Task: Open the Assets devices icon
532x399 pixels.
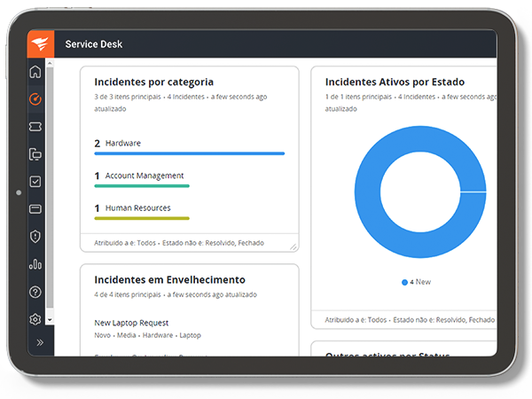Action: (35, 154)
